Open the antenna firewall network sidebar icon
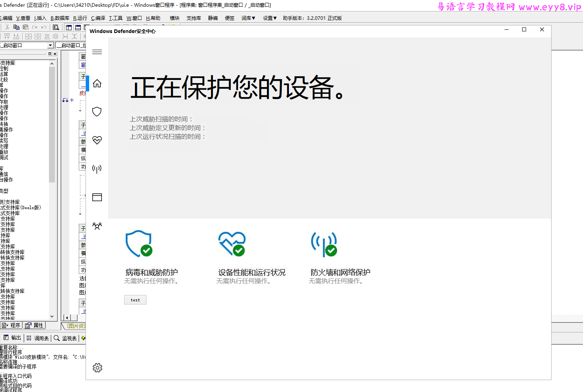The width and height of the screenshot is (583, 392). [x=97, y=169]
